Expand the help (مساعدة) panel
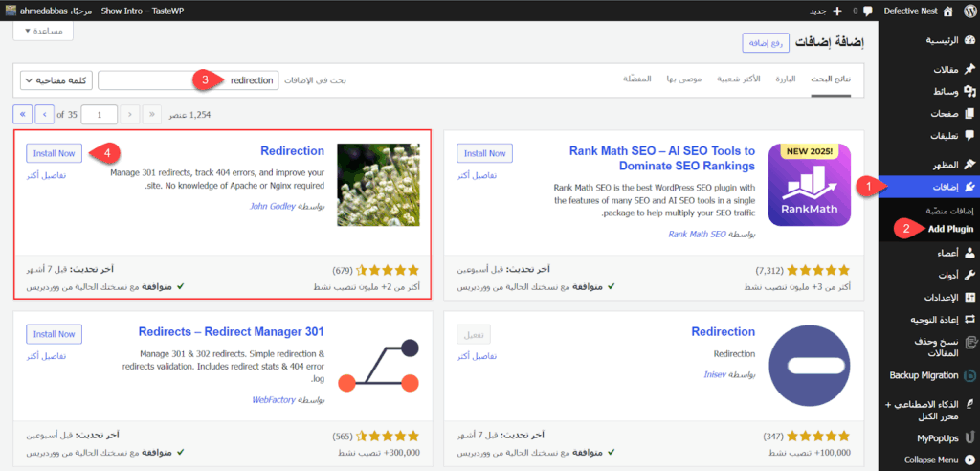This screenshot has height=471, width=980. tap(43, 31)
